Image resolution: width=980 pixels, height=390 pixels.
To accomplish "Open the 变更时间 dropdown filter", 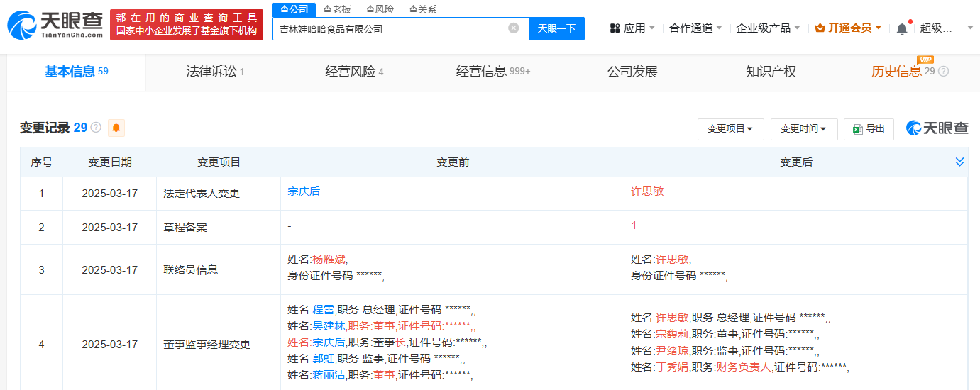I will click(804, 129).
